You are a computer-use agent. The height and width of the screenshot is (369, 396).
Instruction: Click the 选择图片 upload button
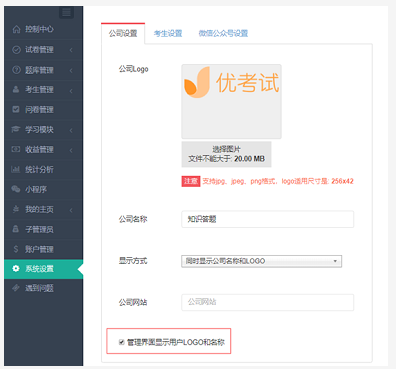coord(226,154)
